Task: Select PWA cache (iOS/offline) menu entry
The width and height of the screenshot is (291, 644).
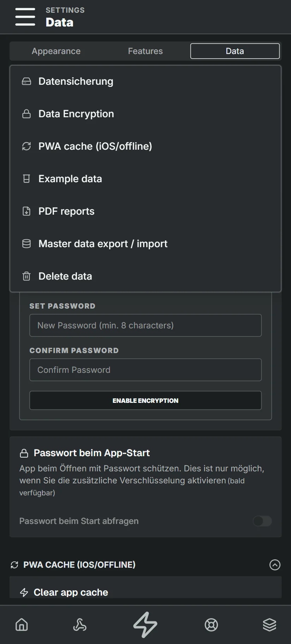Action: click(145, 147)
